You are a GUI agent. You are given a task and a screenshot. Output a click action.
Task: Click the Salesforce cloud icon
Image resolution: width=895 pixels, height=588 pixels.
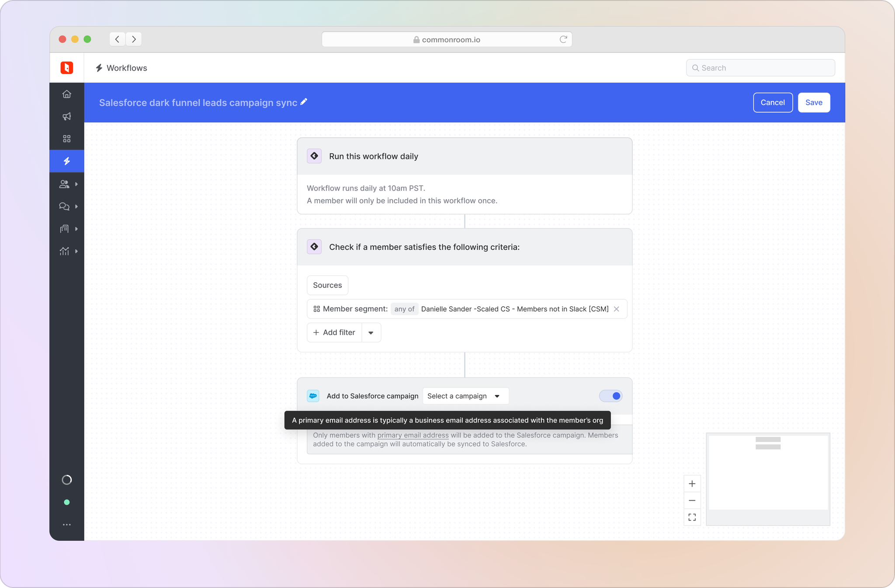(x=313, y=396)
